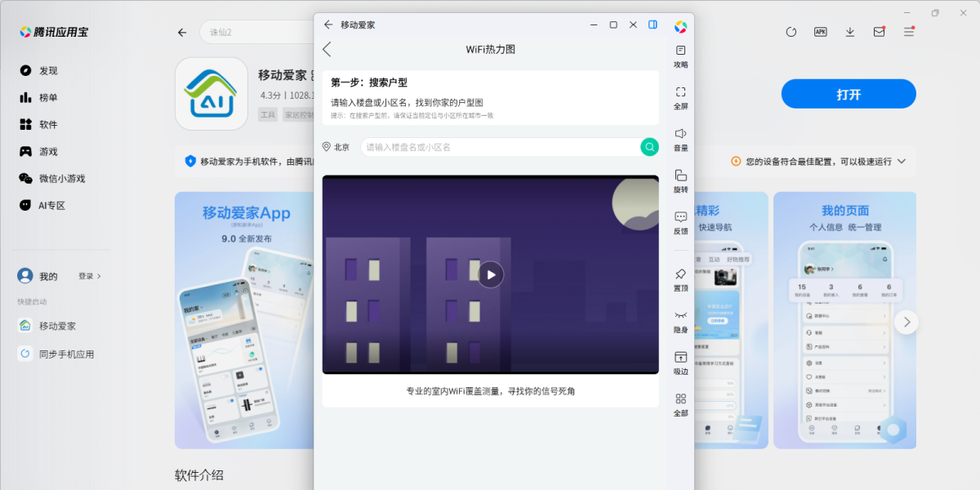Image resolution: width=980 pixels, height=490 pixels.
Task: Play the WiFi heatmap intro video
Action: (x=490, y=274)
